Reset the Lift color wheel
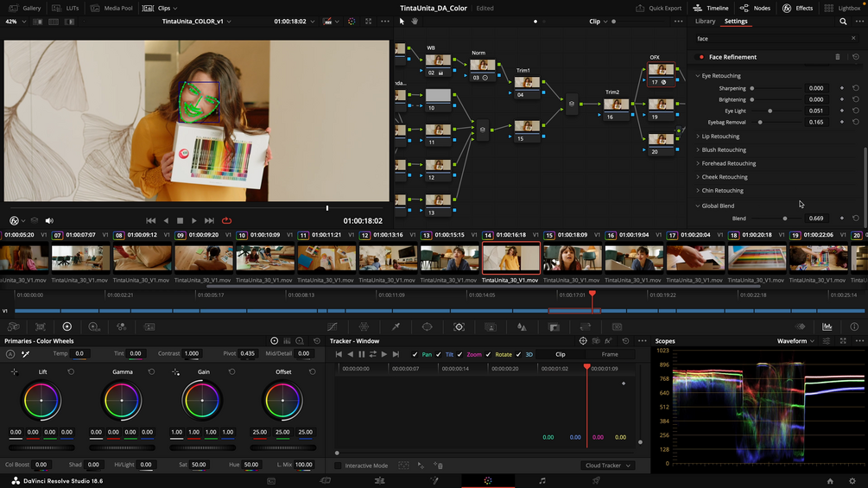 71,371
